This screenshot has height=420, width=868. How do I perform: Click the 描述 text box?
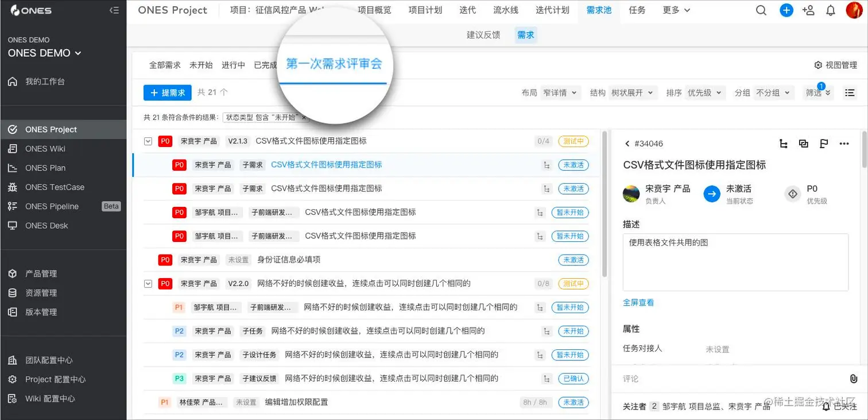pos(735,262)
